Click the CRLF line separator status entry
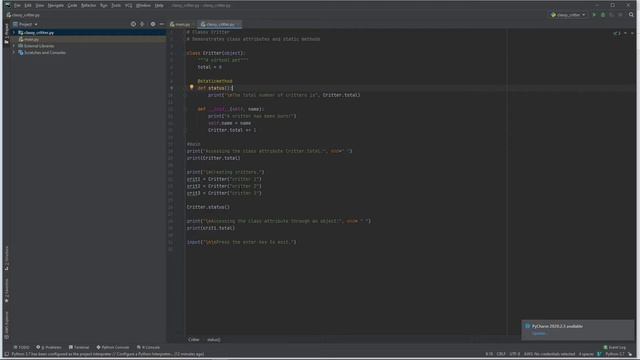640x360 pixels. [x=501, y=354]
